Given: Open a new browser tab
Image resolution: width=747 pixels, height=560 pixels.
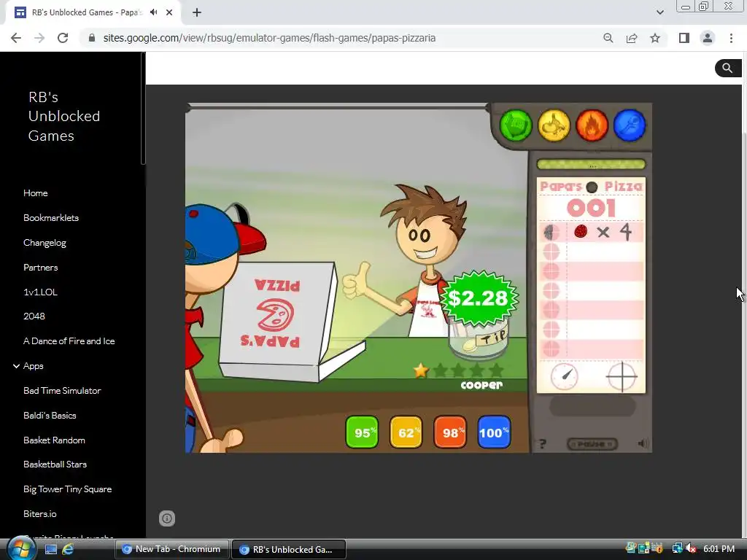Looking at the screenshot, I should (197, 12).
